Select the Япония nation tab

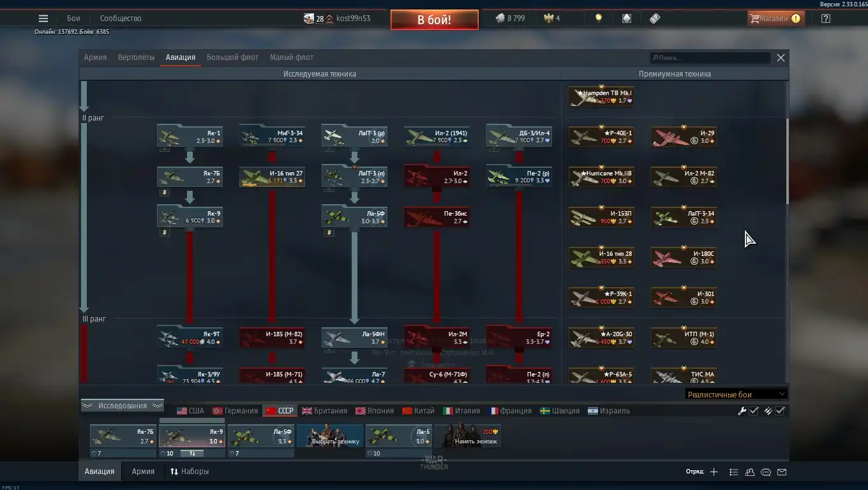[375, 411]
